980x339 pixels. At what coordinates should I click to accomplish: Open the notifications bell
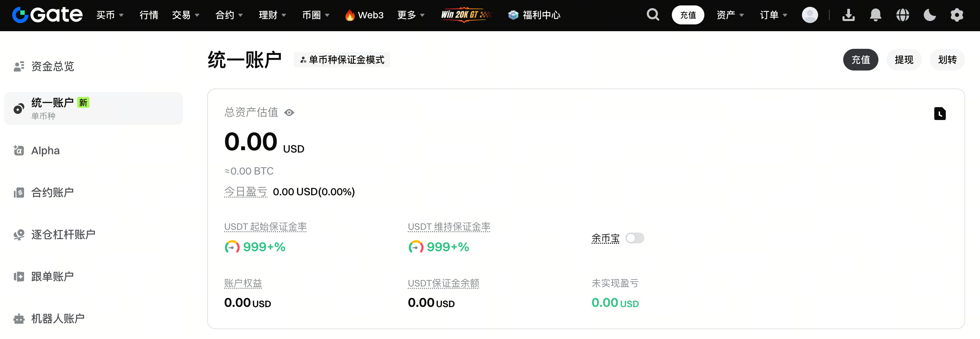tap(875, 15)
